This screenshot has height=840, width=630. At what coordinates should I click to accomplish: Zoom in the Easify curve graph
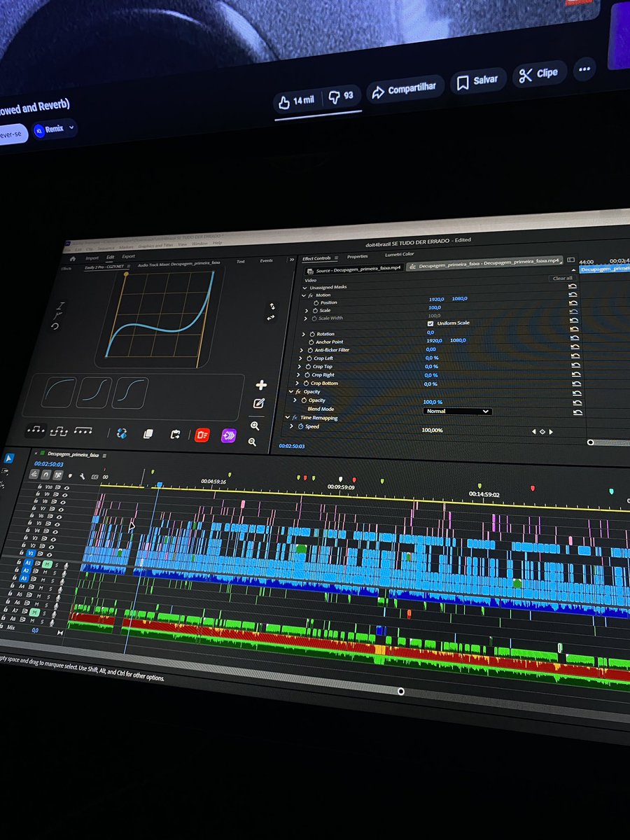click(x=255, y=426)
